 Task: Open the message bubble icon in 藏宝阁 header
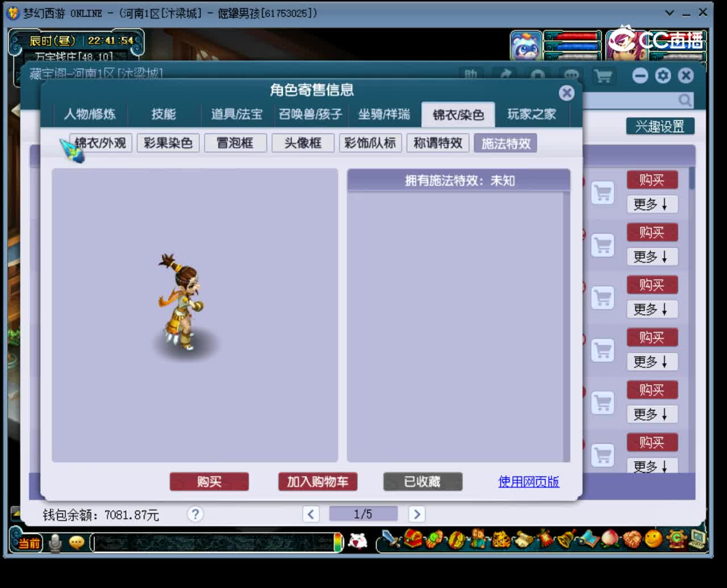pos(573,75)
